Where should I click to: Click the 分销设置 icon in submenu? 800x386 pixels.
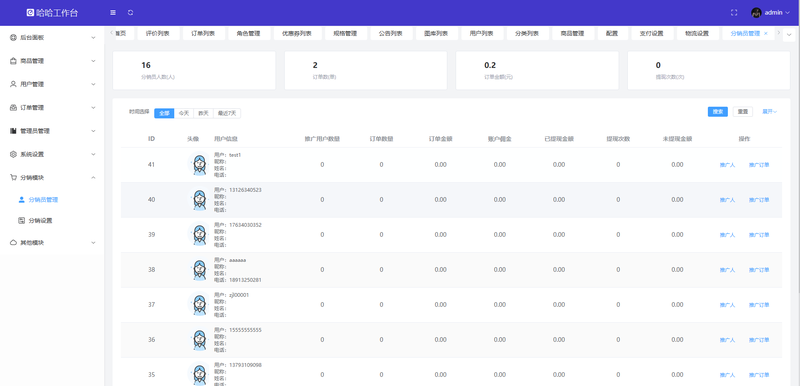(x=21, y=221)
